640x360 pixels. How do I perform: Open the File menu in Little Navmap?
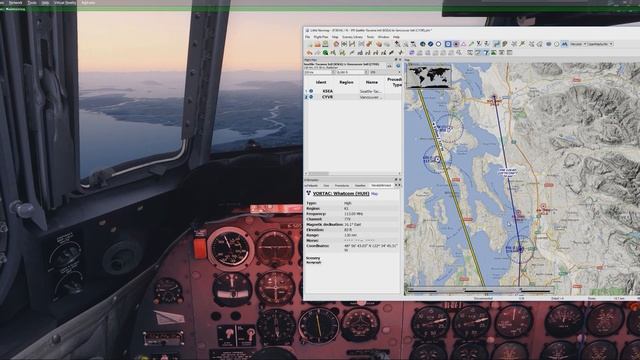coord(308,37)
